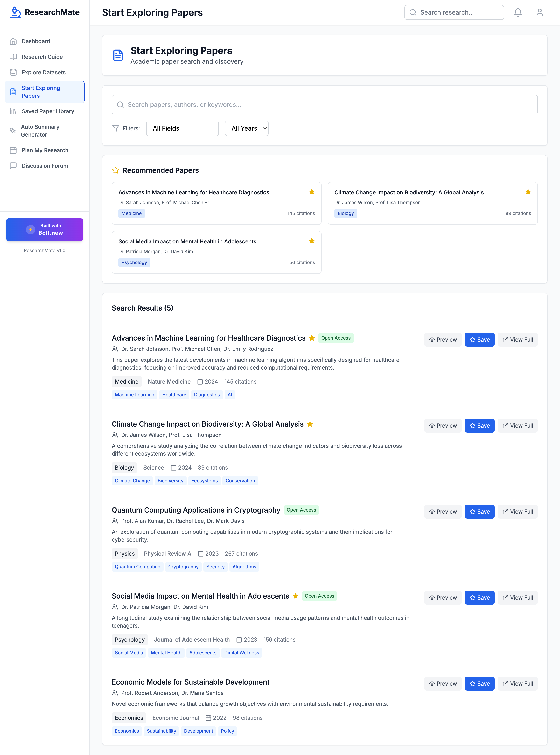The image size is (560, 755).
Task: Open Discussion Forum page
Action: [x=45, y=166]
